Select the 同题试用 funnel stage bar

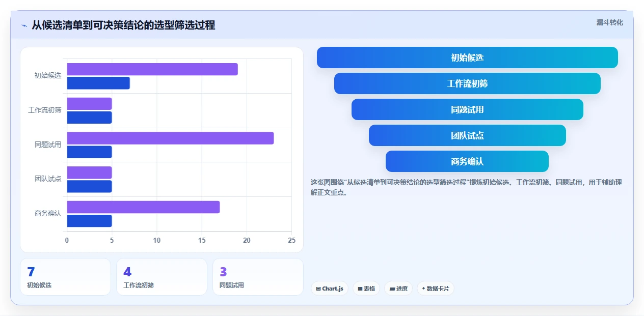click(x=467, y=109)
